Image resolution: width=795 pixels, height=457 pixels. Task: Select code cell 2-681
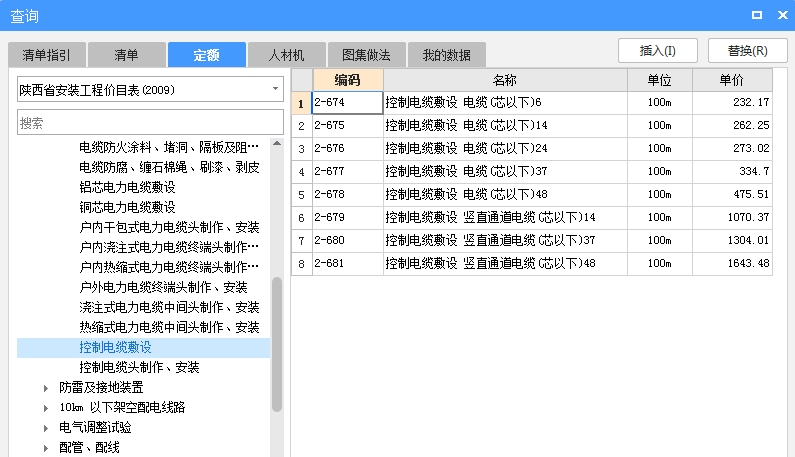click(x=348, y=264)
